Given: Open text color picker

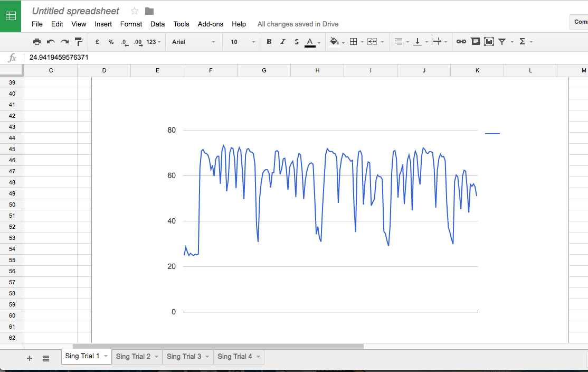Looking at the screenshot, I should coord(311,42).
